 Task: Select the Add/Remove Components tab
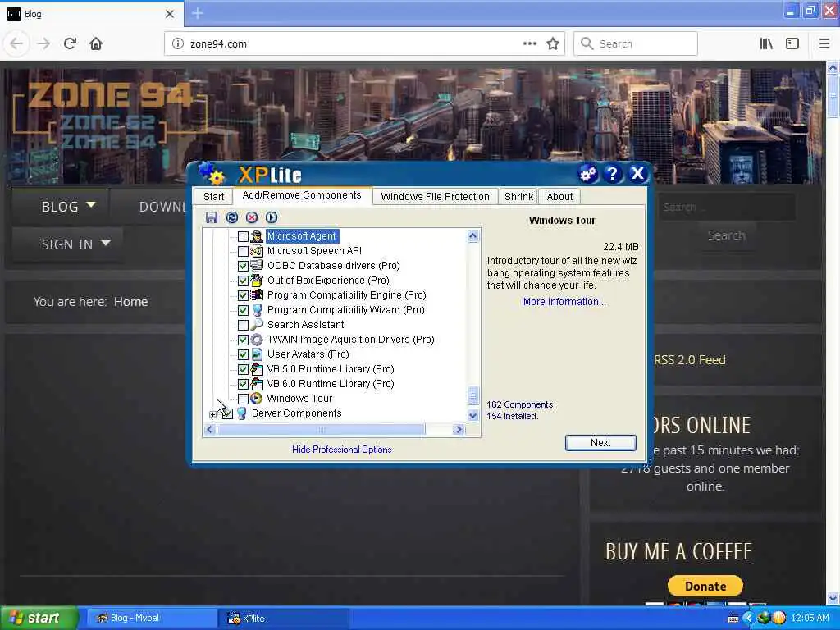[x=302, y=195]
